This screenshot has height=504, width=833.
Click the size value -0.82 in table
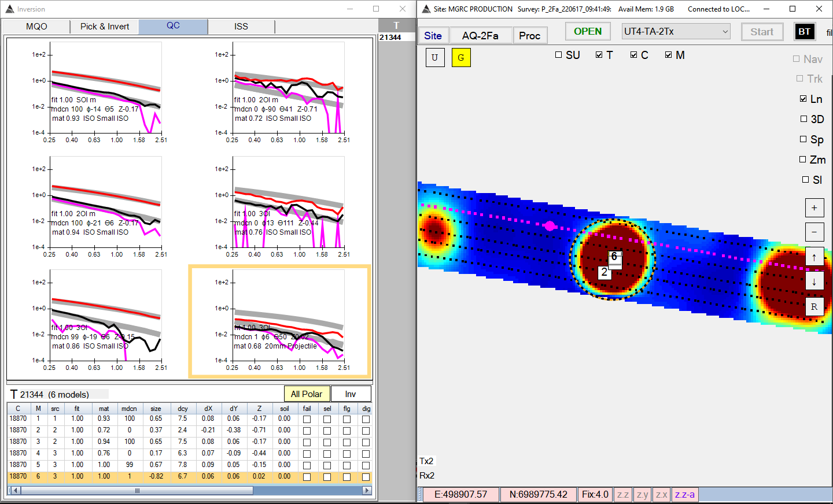(156, 477)
